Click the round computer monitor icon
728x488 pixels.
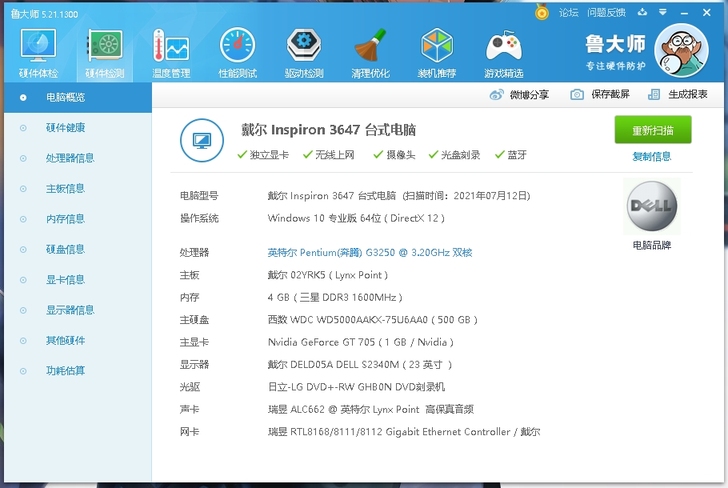pos(202,140)
